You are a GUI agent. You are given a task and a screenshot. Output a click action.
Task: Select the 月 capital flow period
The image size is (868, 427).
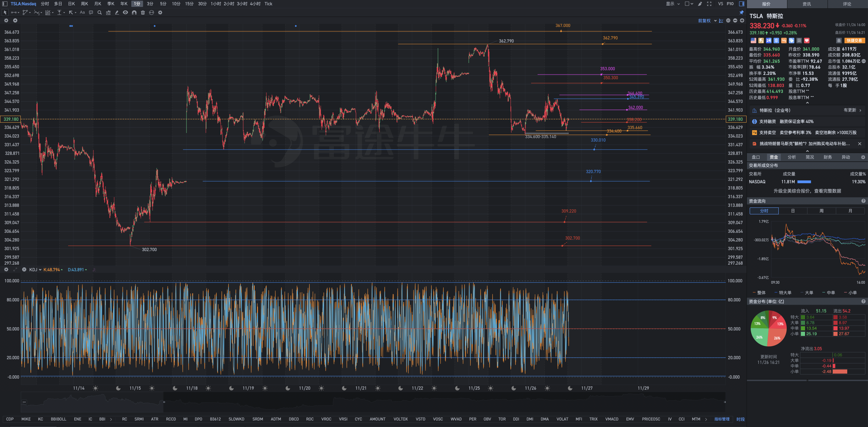[850, 211]
